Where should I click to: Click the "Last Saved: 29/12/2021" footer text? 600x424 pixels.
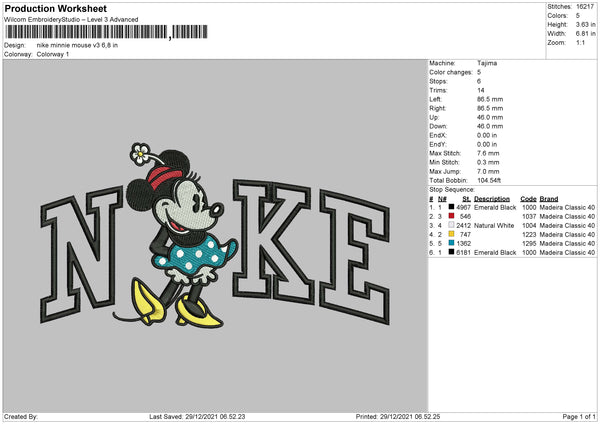click(x=197, y=417)
